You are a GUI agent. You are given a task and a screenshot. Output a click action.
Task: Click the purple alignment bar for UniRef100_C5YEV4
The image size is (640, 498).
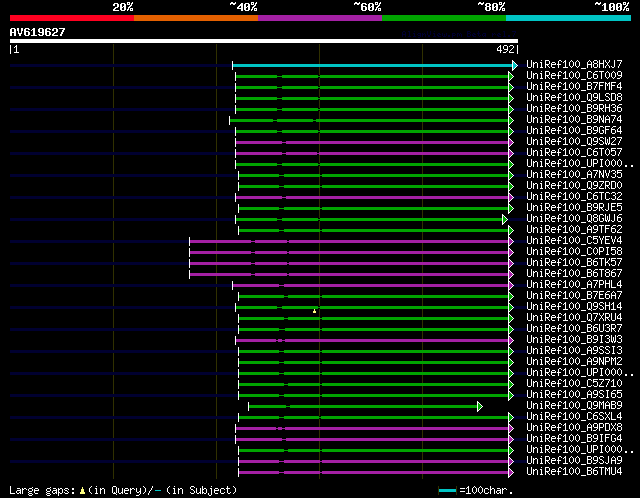coord(349,242)
